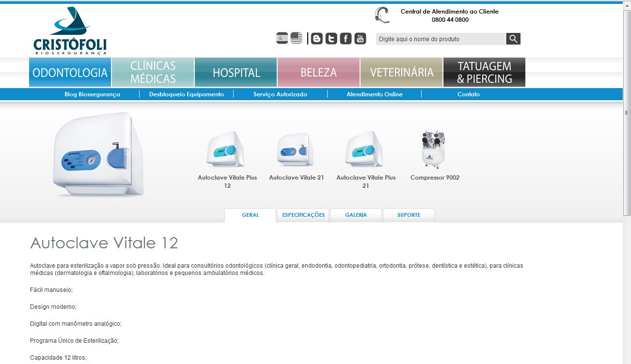Select Autoclave Vitale 21 thumbnail
Screen dimensions: 631x364
click(295, 149)
